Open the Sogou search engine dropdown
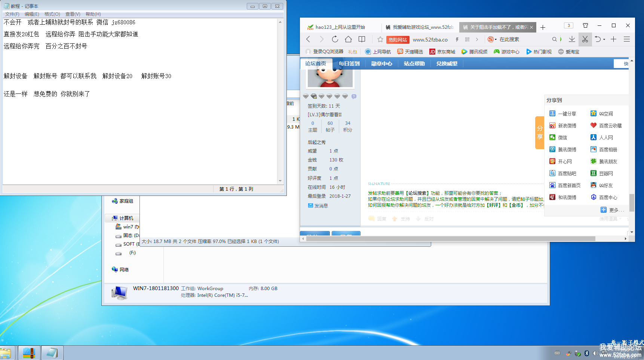 point(492,39)
